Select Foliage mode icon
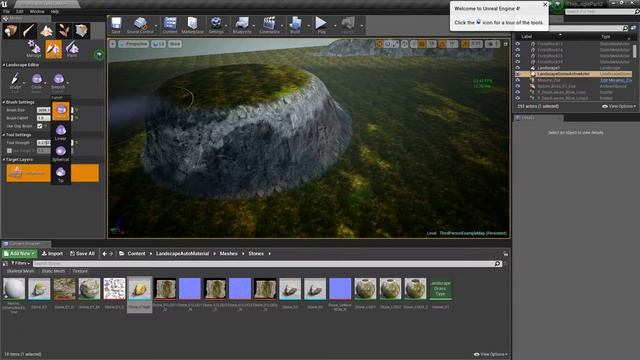The image size is (640, 360). click(x=64, y=31)
